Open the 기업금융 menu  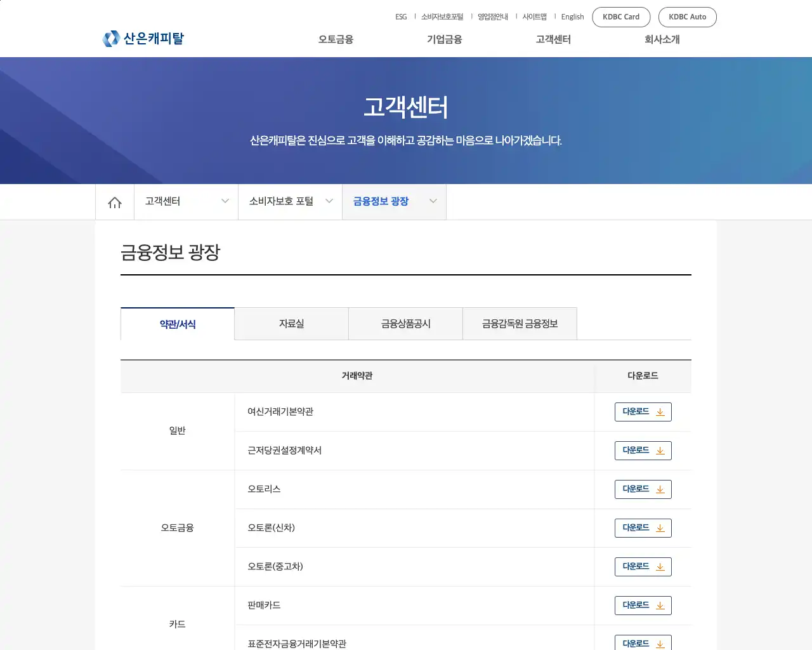click(x=444, y=39)
